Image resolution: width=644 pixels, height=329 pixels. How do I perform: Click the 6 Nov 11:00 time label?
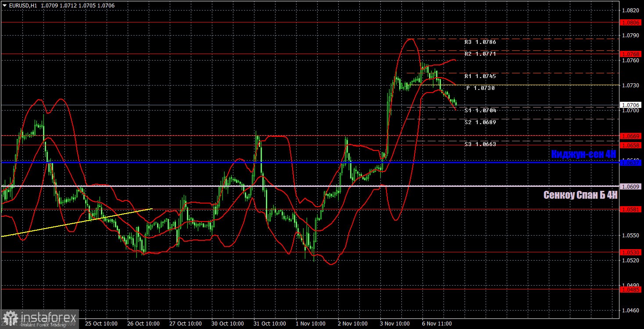coord(437,324)
